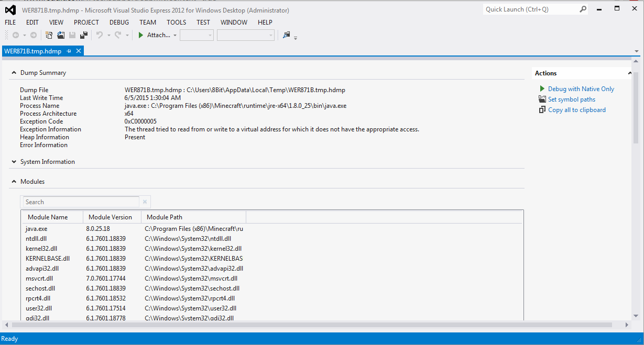Open the TEST menu

click(x=203, y=23)
